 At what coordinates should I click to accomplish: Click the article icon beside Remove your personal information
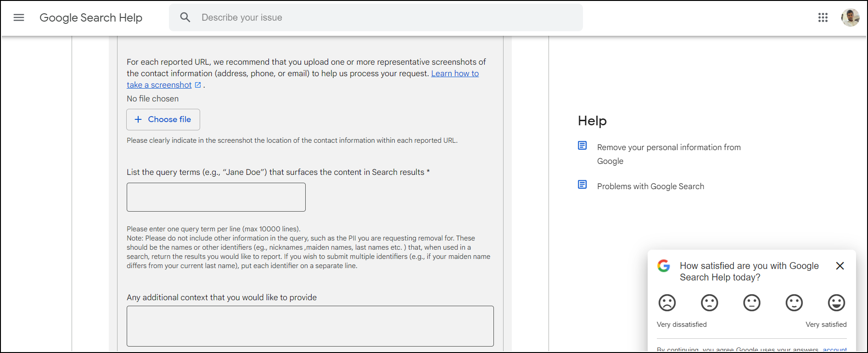582,146
